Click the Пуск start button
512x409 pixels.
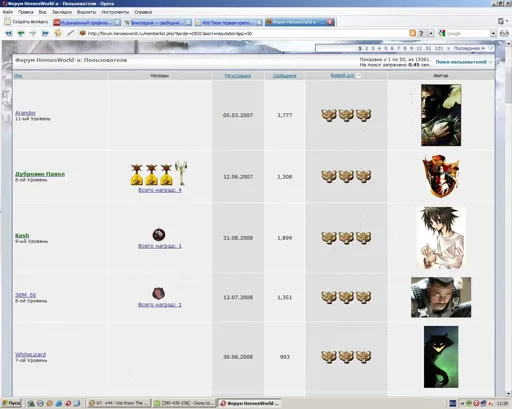coord(11,403)
